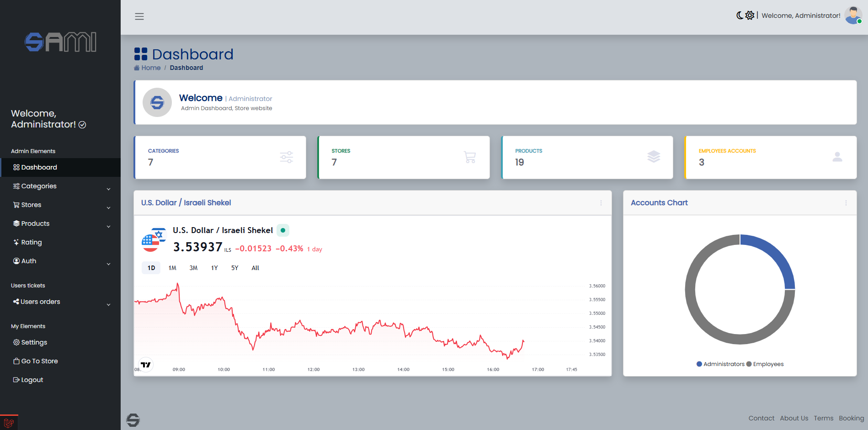Toggle the Administrators legend in Accounts Chart
The height and width of the screenshot is (430, 868).
pyautogui.click(x=720, y=364)
